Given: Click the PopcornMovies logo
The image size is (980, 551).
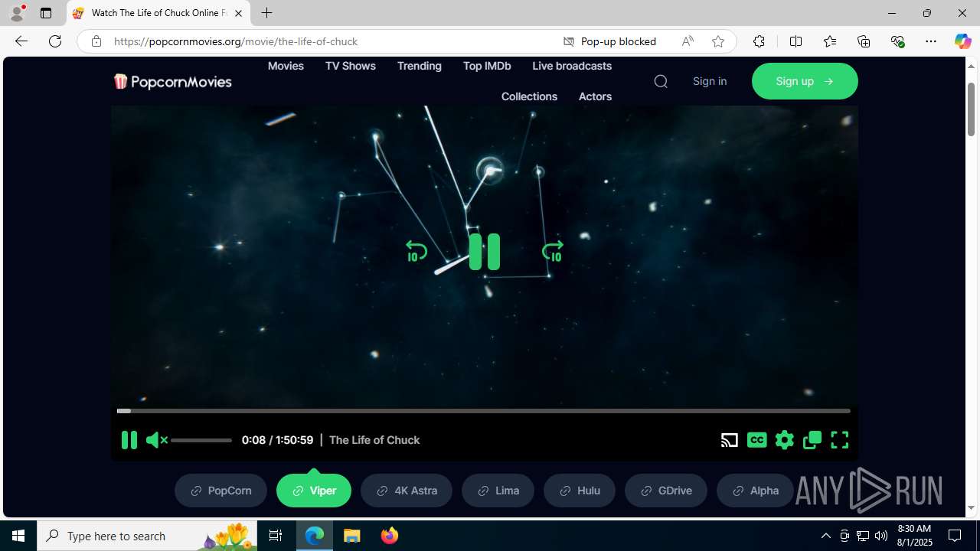Looking at the screenshot, I should click(x=172, y=81).
